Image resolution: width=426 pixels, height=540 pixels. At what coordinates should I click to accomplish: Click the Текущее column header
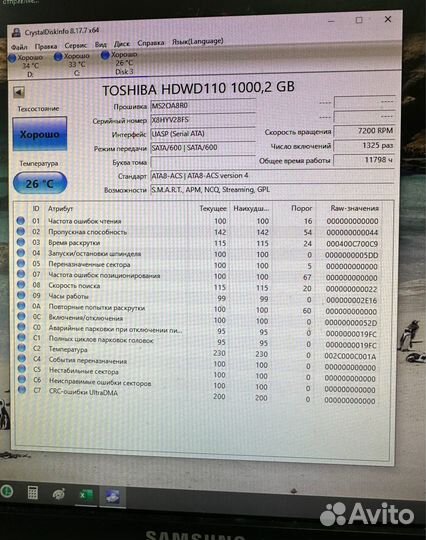213,208
